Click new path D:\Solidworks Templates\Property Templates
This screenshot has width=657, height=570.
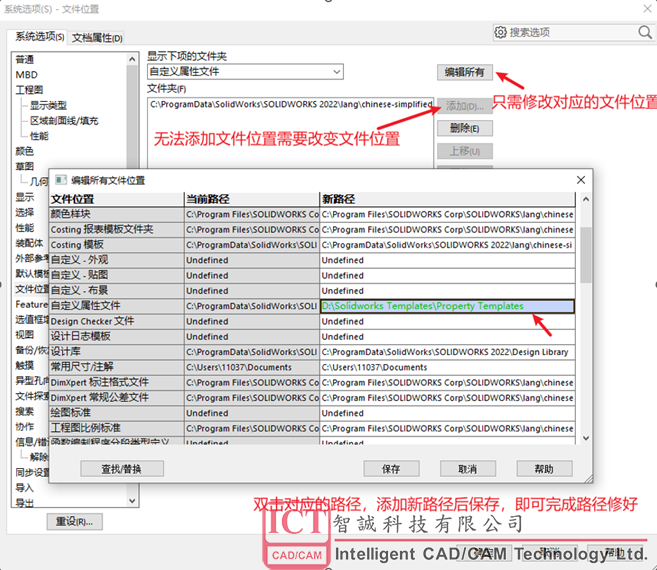447,306
